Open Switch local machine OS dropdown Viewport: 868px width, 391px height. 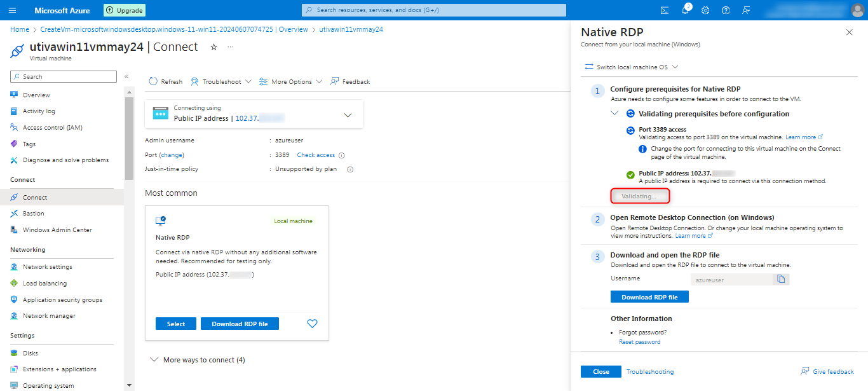click(632, 67)
